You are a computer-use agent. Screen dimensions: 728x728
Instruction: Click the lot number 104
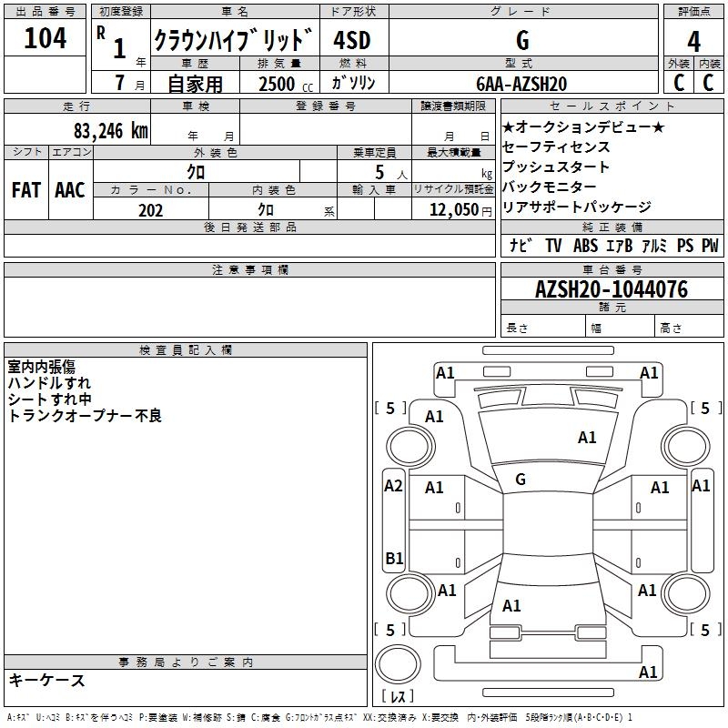(45, 39)
